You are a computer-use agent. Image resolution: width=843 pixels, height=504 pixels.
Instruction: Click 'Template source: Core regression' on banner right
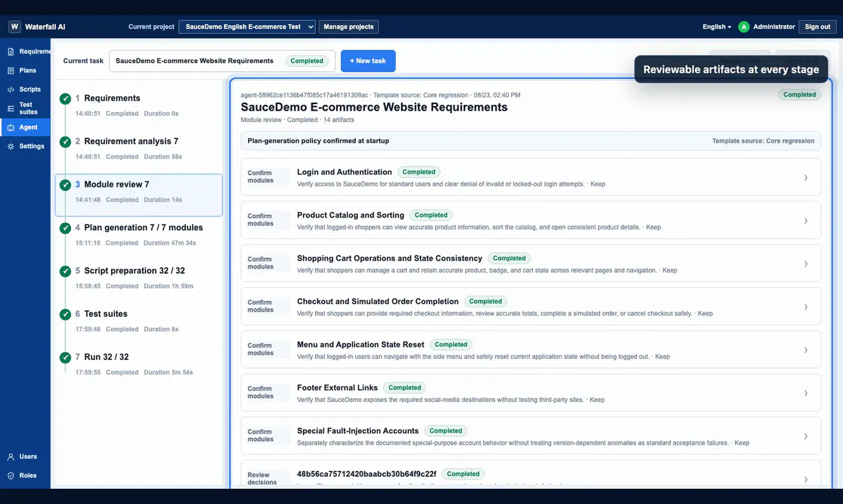[763, 141]
